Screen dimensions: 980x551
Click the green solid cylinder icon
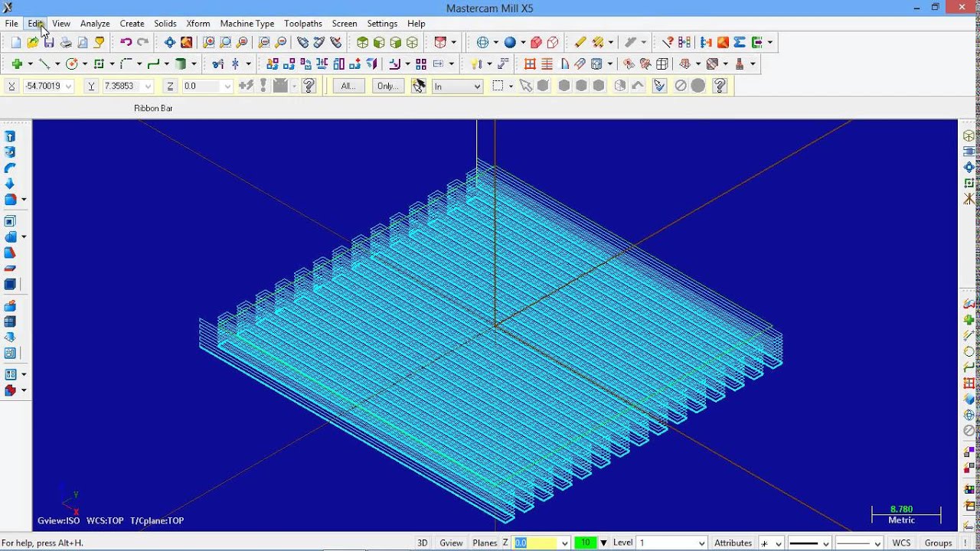click(x=181, y=64)
